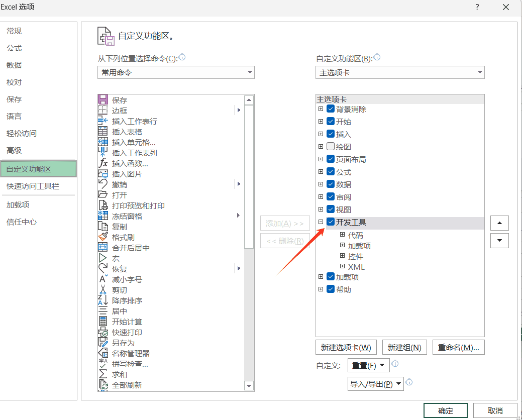
Task: Click the 插入表格 icon
Action: [103, 131]
